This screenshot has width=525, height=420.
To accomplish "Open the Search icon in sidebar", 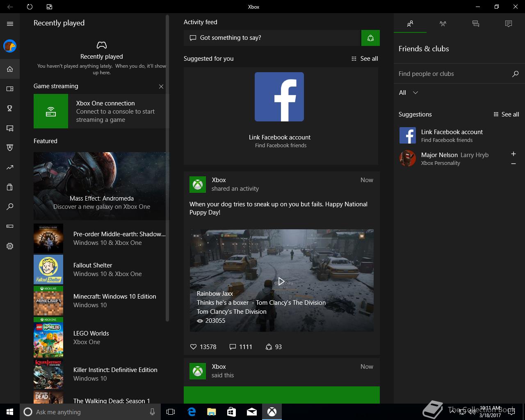I will point(10,207).
